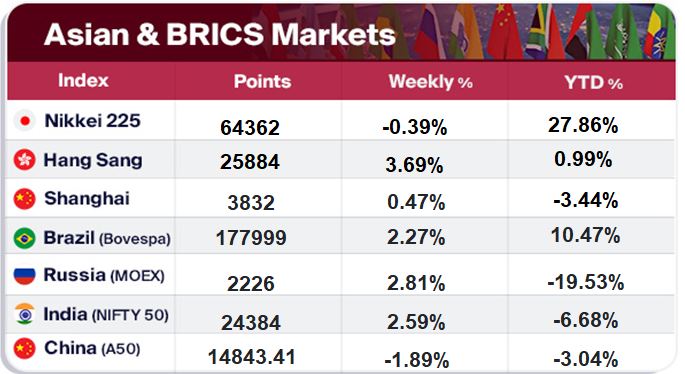
Task: Click the Index column header
Action: point(83,81)
